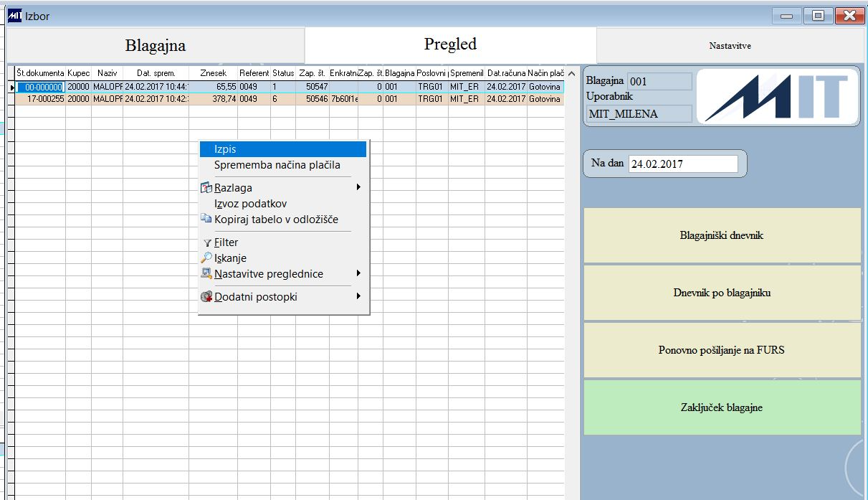Screen dimensions: 868x500
Task: Sort by the Način plač column header
Action: pyautogui.click(x=546, y=73)
